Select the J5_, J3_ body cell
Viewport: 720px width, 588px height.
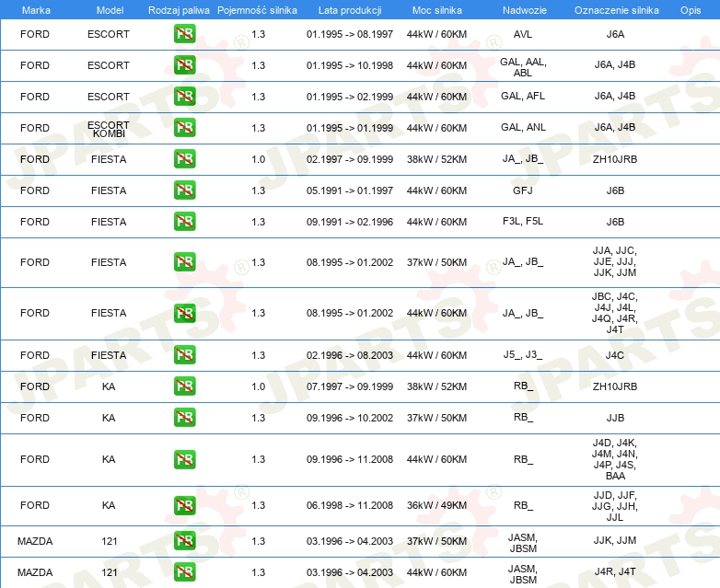pos(523,354)
